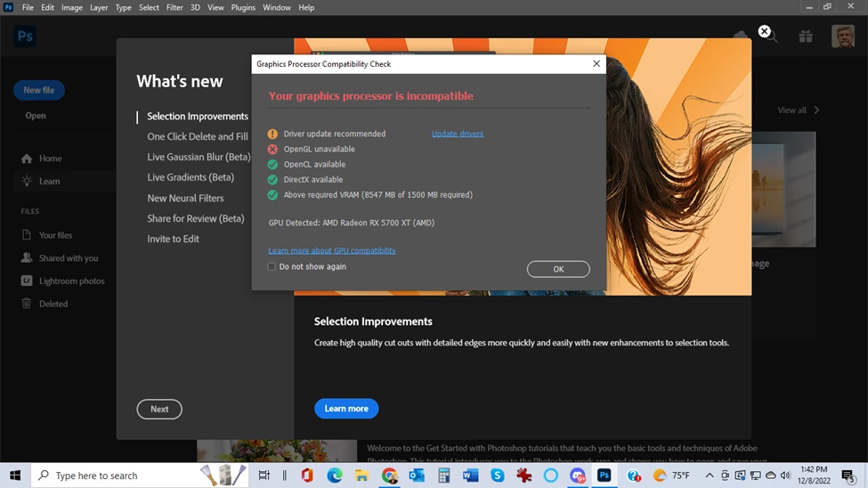Confirm the dialog with OK button
The height and width of the screenshot is (488, 868).
[x=558, y=269]
